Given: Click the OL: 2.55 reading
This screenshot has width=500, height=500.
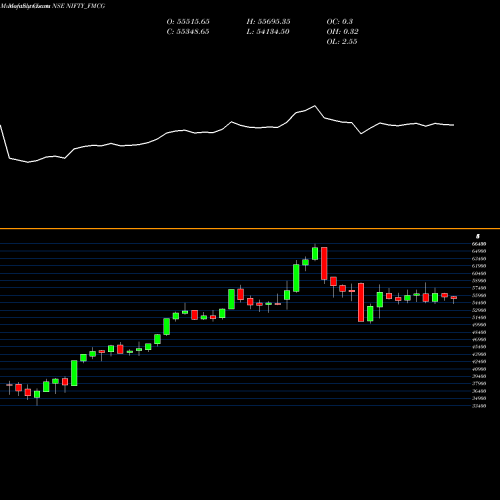Looking at the screenshot, I should click(342, 41).
